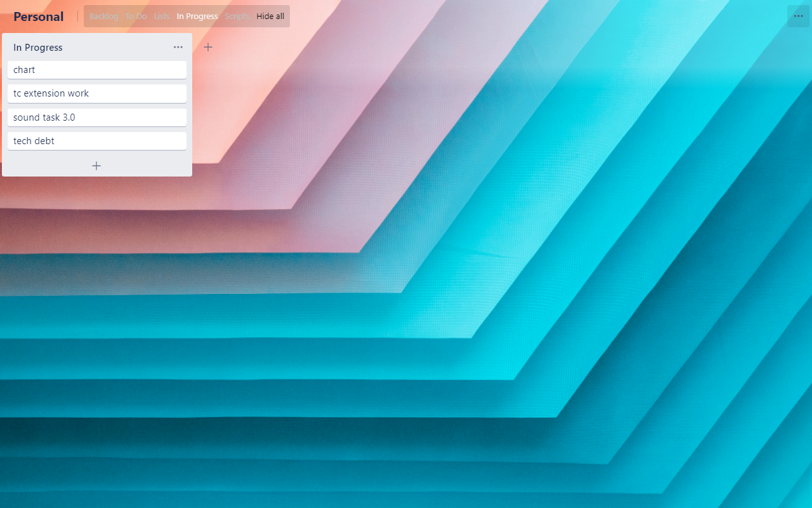812x508 pixels.
Task: Open the tc extension work card
Action: coord(97,93)
